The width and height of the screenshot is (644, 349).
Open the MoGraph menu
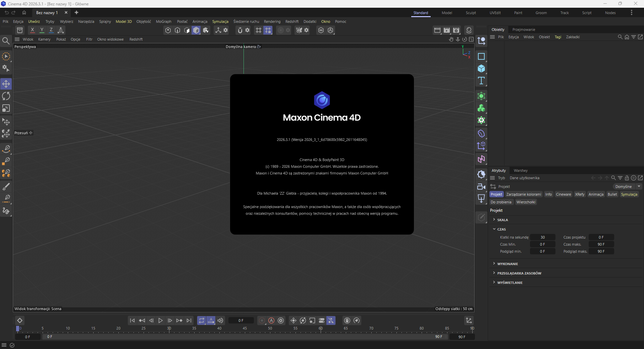tap(164, 21)
